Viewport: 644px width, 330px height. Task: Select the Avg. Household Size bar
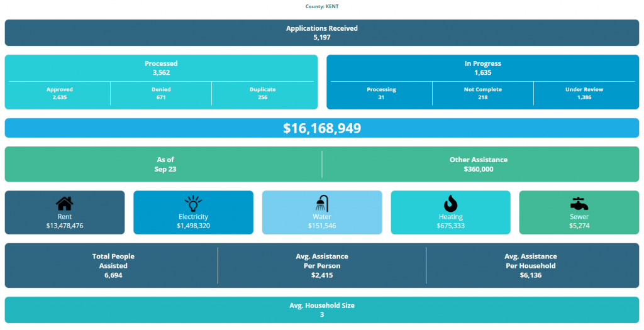tap(321, 310)
